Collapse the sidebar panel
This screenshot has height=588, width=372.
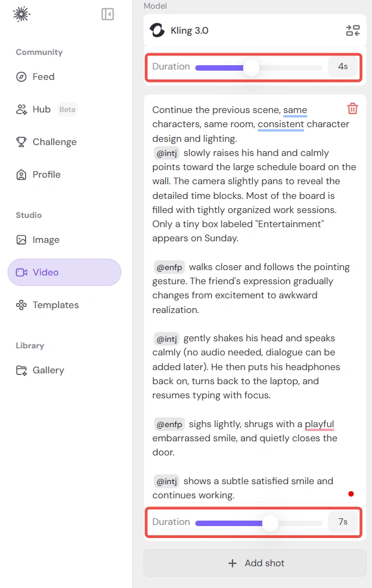[x=108, y=14]
